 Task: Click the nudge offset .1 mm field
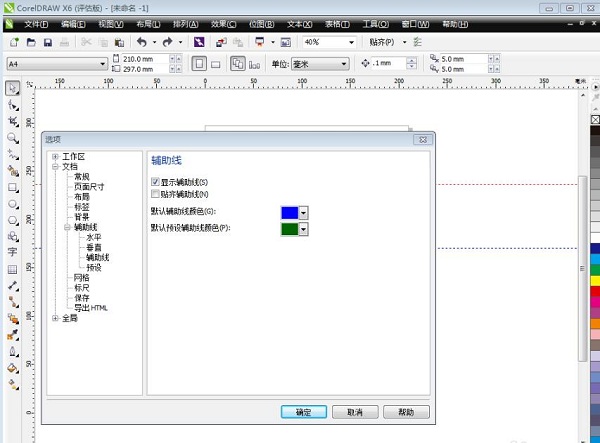click(388, 64)
